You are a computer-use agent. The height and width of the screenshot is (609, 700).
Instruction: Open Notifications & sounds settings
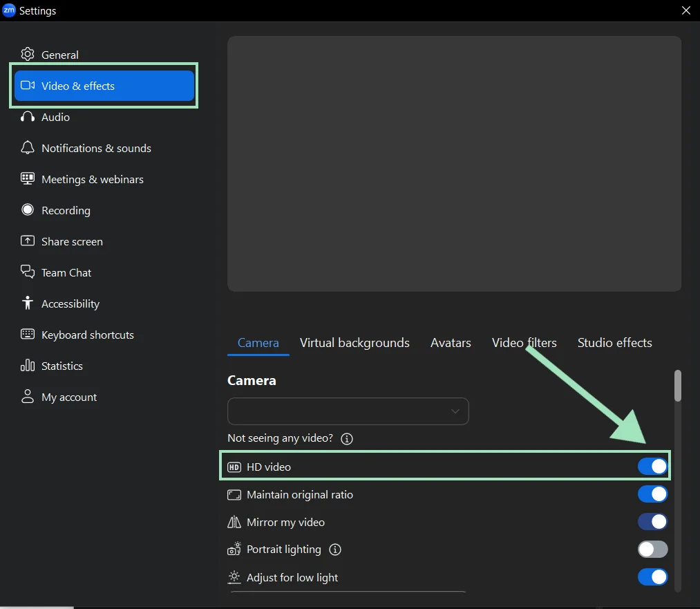pos(96,148)
